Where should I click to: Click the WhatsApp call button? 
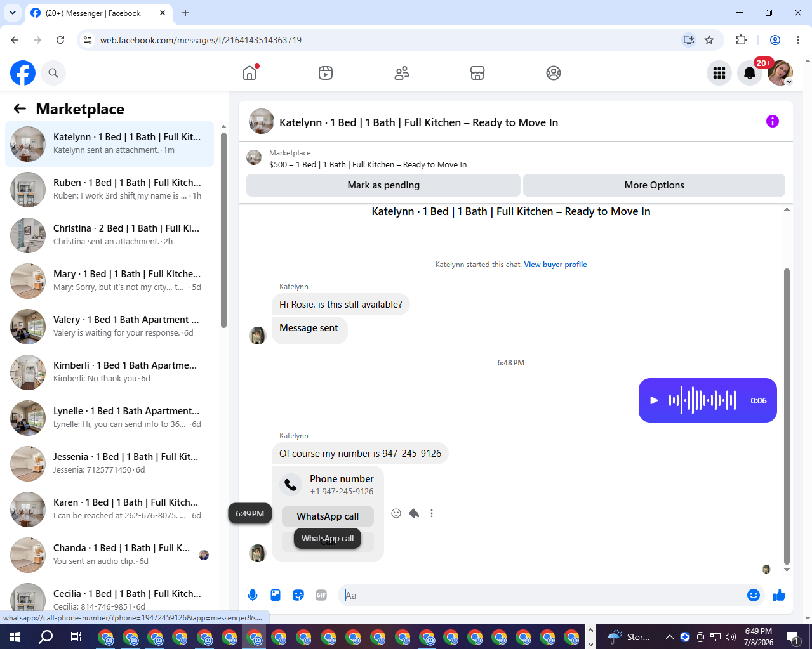pyautogui.click(x=328, y=516)
